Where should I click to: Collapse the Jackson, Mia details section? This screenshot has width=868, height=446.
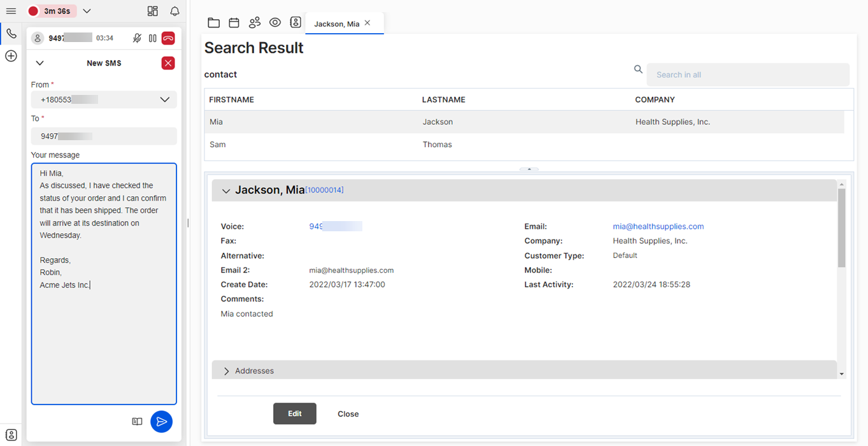click(x=226, y=191)
